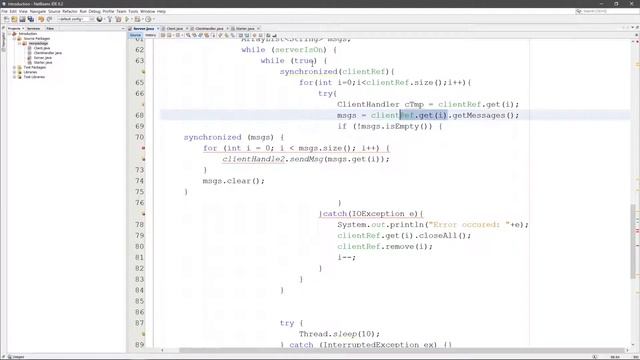Open the File menu
This screenshot has height=360, width=640.
click(4, 11)
